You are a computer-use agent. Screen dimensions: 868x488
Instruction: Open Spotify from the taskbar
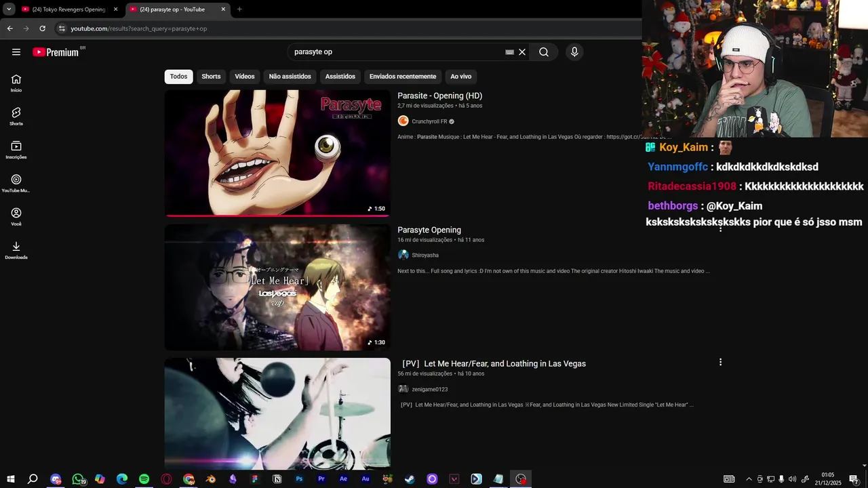tap(144, 479)
